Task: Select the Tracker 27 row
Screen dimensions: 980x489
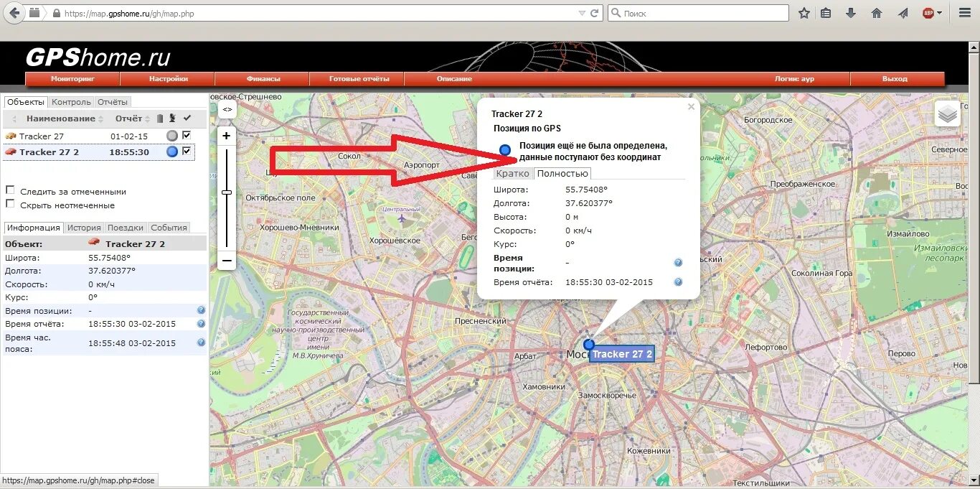Action: click(x=98, y=136)
